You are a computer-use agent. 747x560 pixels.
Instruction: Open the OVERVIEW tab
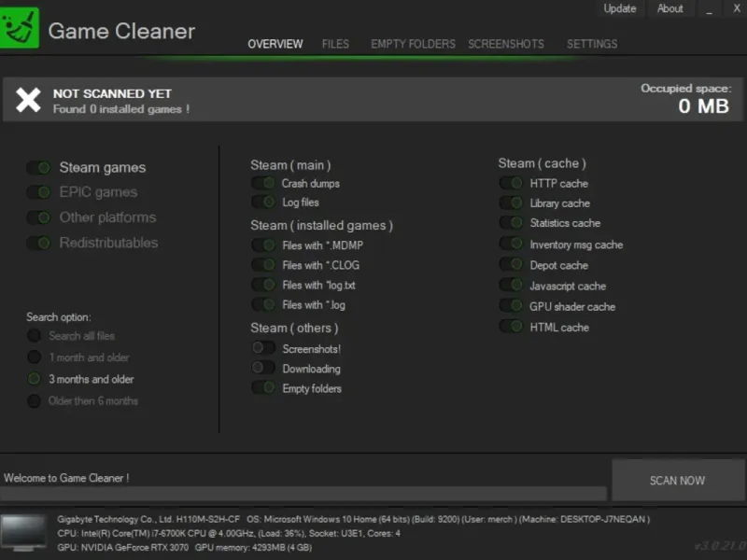pos(275,44)
